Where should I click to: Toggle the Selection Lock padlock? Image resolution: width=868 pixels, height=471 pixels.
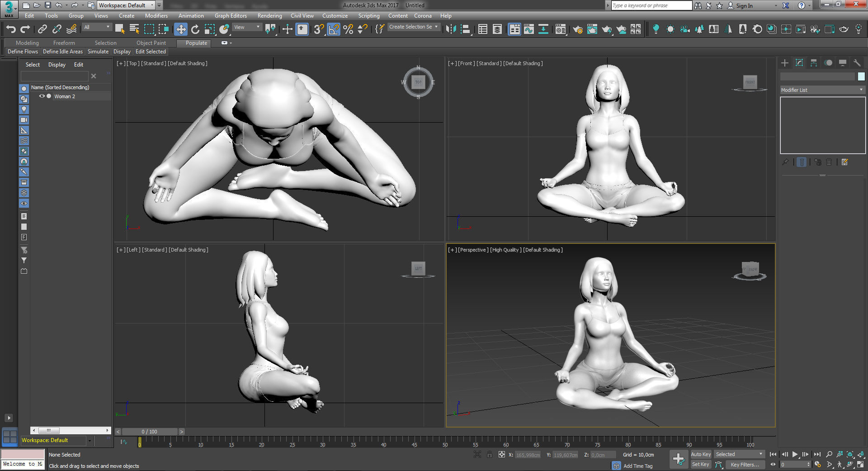(x=490, y=454)
